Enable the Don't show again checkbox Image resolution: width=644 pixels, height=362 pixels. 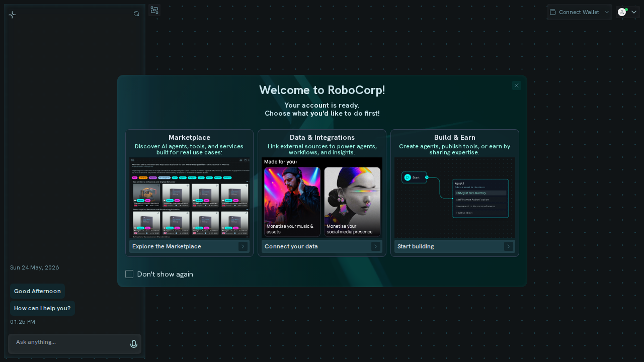[x=129, y=274]
